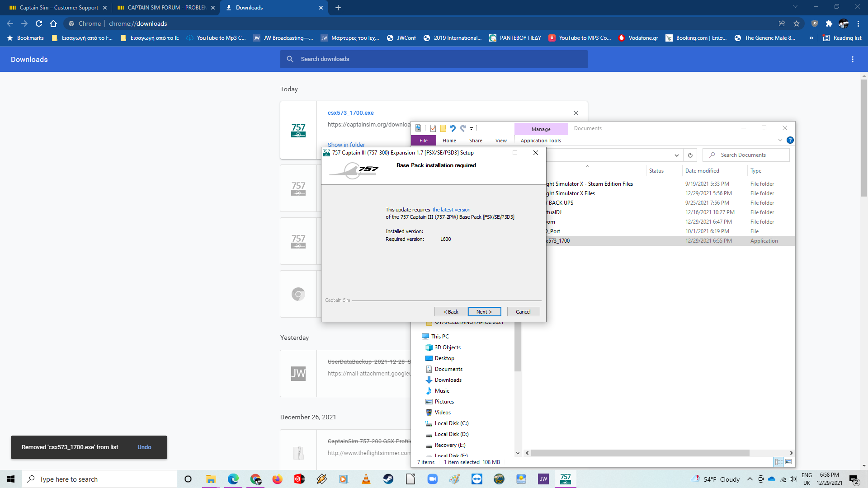This screenshot has height=488, width=868.
Task: Click 'the latest version' link
Action: [451, 210]
